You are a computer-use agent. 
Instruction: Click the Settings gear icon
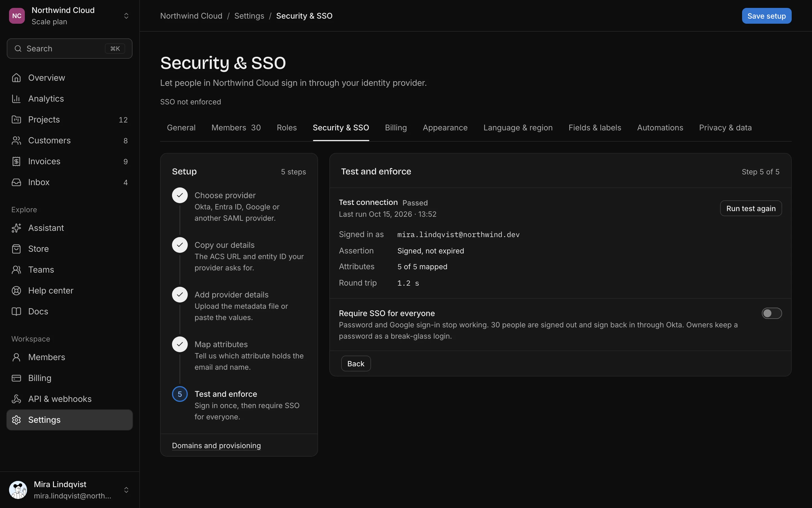[16, 420]
